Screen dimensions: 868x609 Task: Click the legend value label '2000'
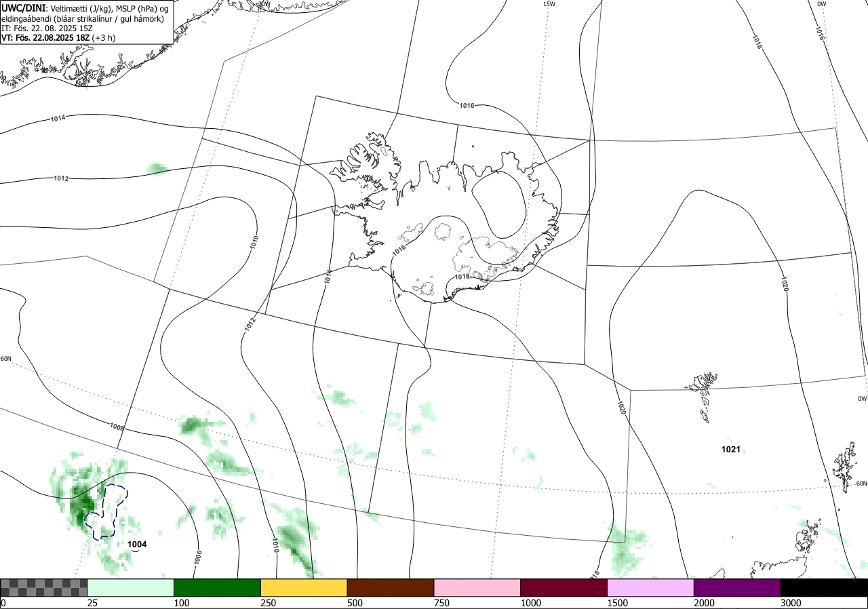(705, 603)
